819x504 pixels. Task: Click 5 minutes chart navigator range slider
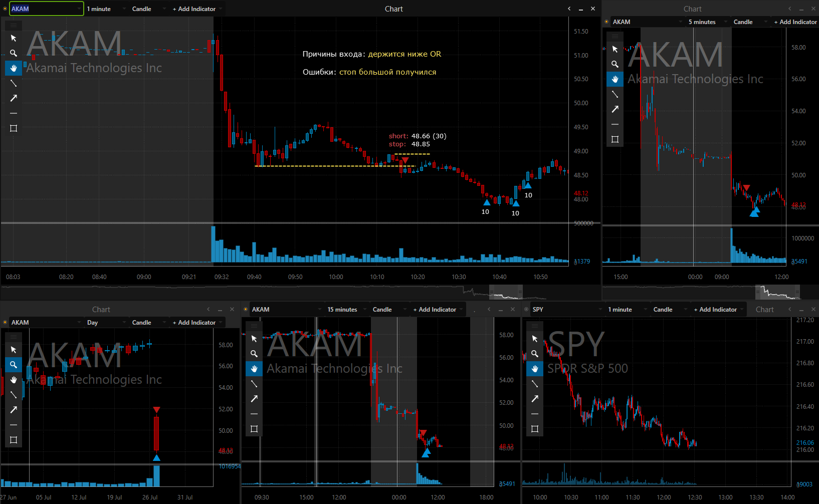pos(777,292)
